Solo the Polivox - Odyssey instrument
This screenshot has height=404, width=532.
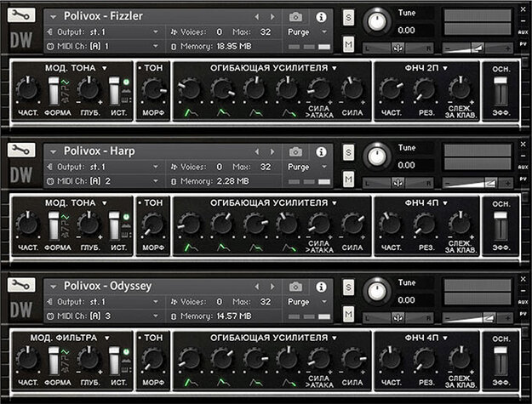(348, 287)
